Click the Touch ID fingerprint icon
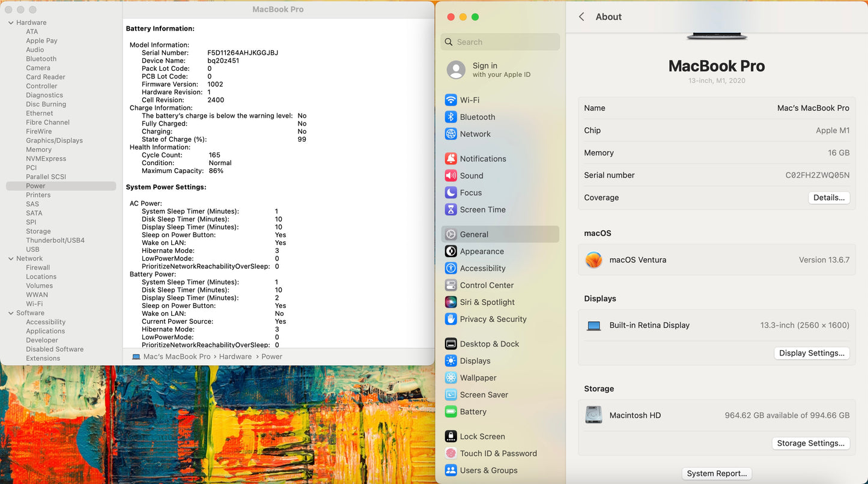868x484 pixels. (451, 453)
